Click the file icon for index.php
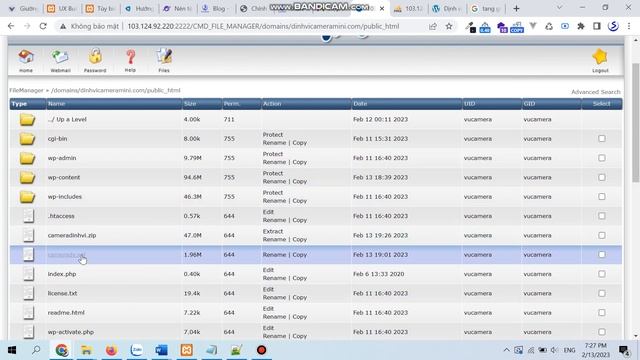Image resolution: width=640 pixels, height=360 pixels. point(28,274)
